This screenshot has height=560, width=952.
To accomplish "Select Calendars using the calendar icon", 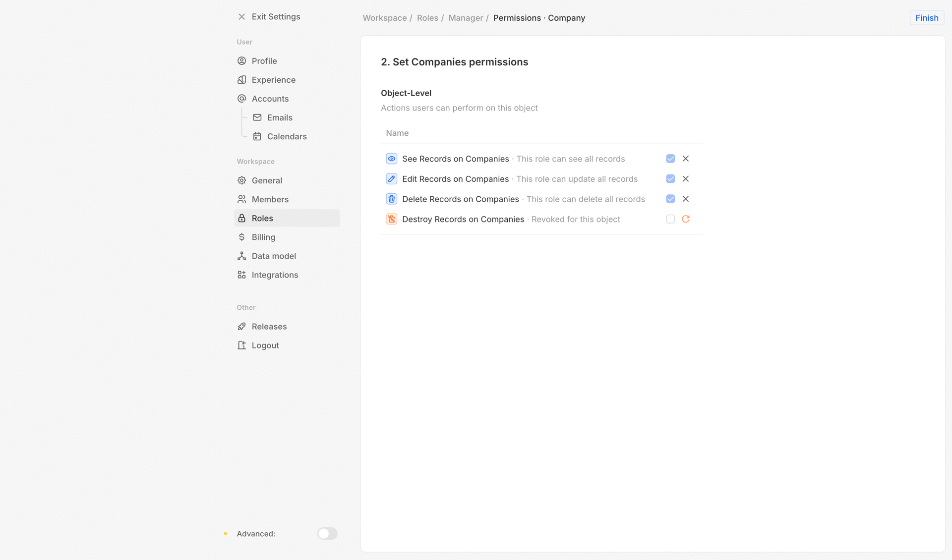I will pyautogui.click(x=257, y=136).
